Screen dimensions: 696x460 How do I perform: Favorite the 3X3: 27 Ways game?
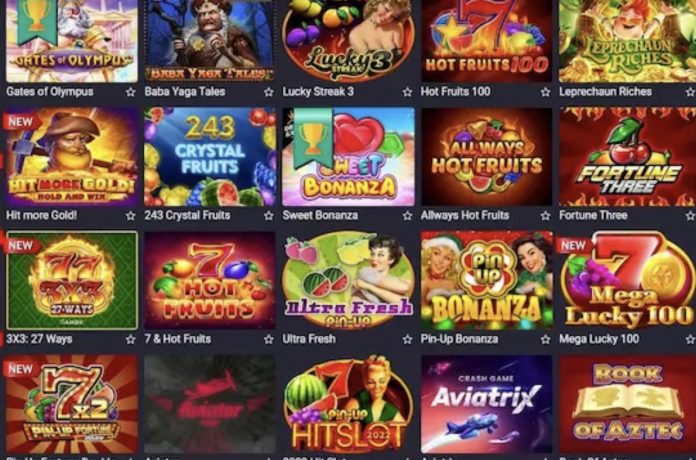pos(130,339)
